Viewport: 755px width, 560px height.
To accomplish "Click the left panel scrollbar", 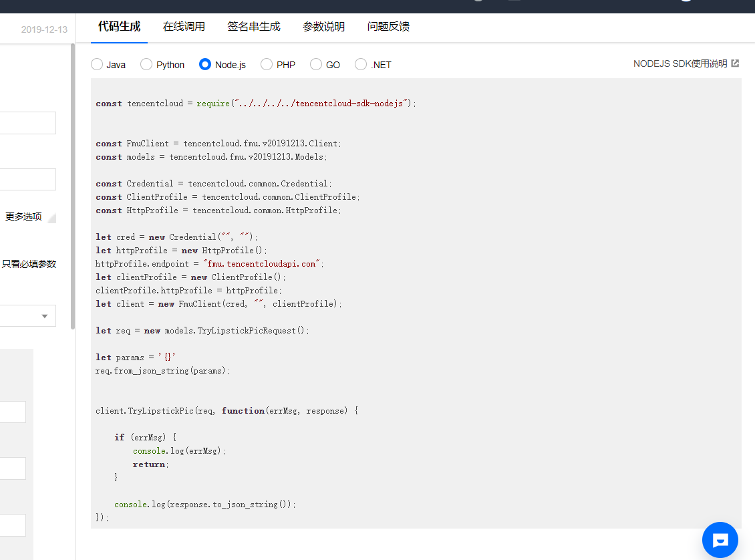I will tap(73, 186).
